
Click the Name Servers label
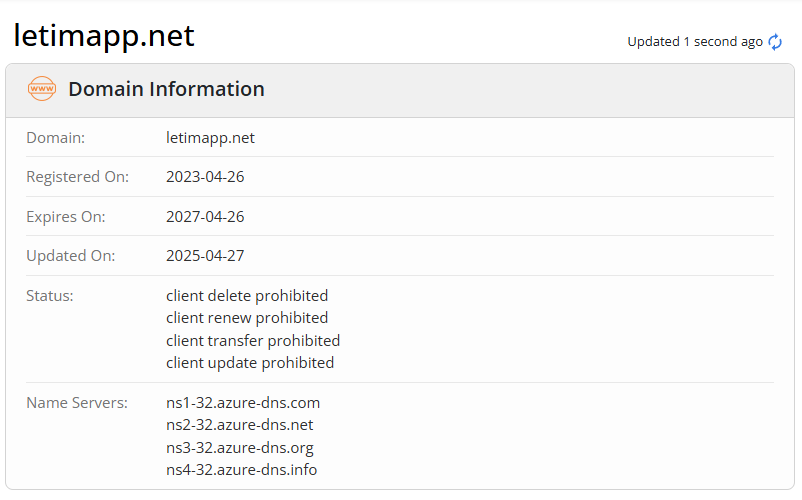click(77, 403)
